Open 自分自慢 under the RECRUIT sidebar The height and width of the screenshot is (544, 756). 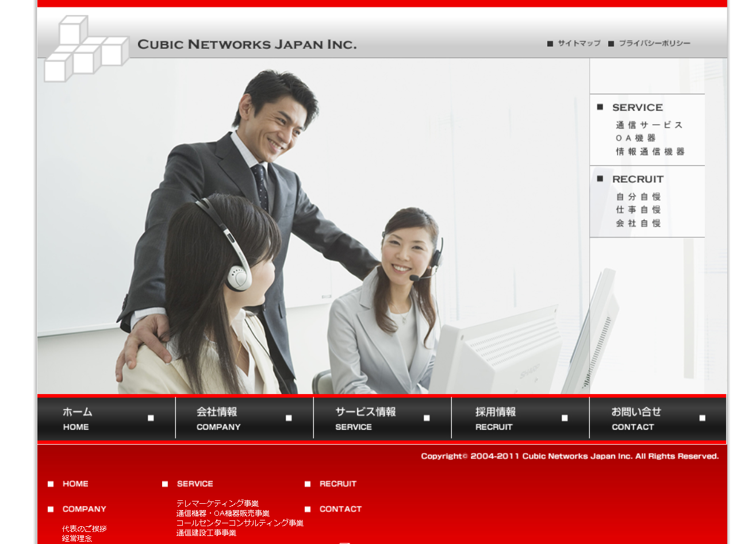638,196
